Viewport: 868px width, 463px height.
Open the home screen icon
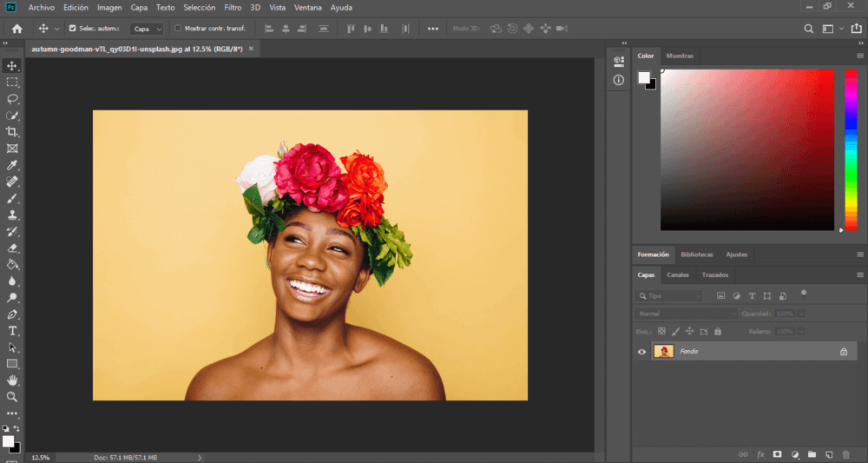pos(16,29)
